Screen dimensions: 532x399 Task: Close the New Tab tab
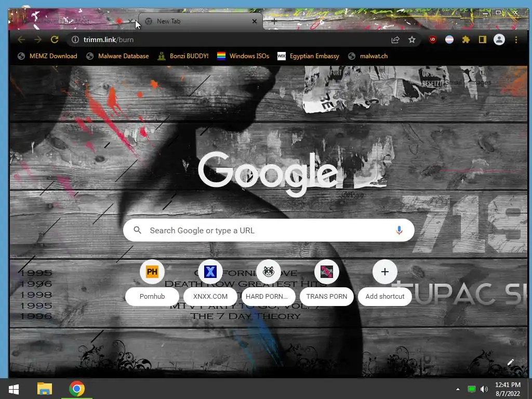click(255, 21)
